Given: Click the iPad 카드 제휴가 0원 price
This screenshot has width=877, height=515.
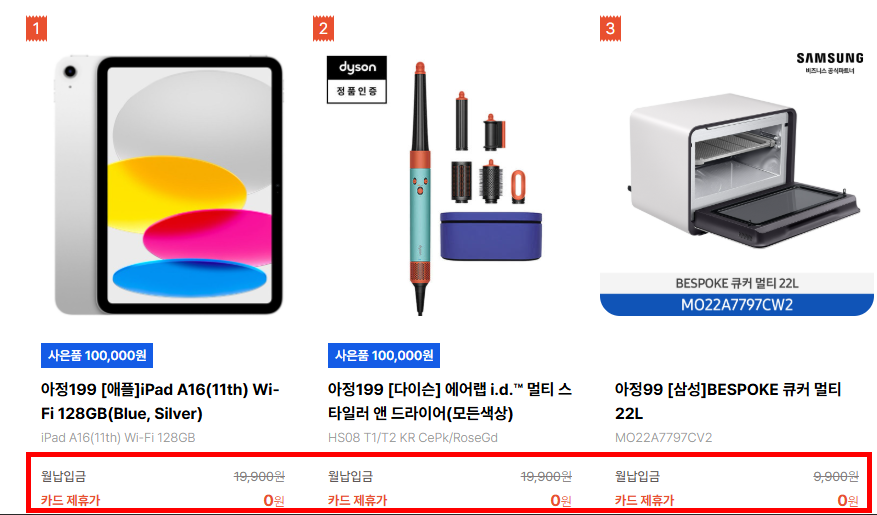Looking at the screenshot, I should point(274,500).
